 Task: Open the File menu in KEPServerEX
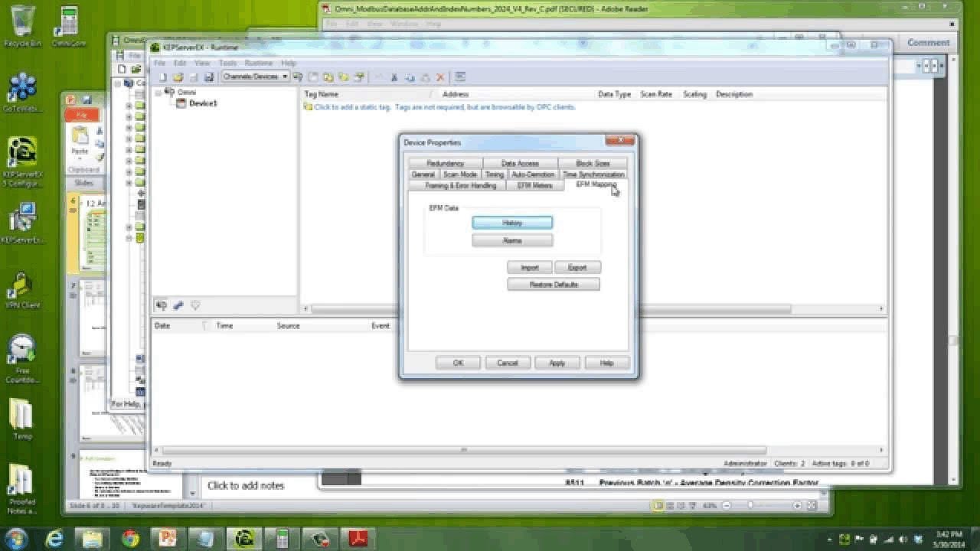159,63
